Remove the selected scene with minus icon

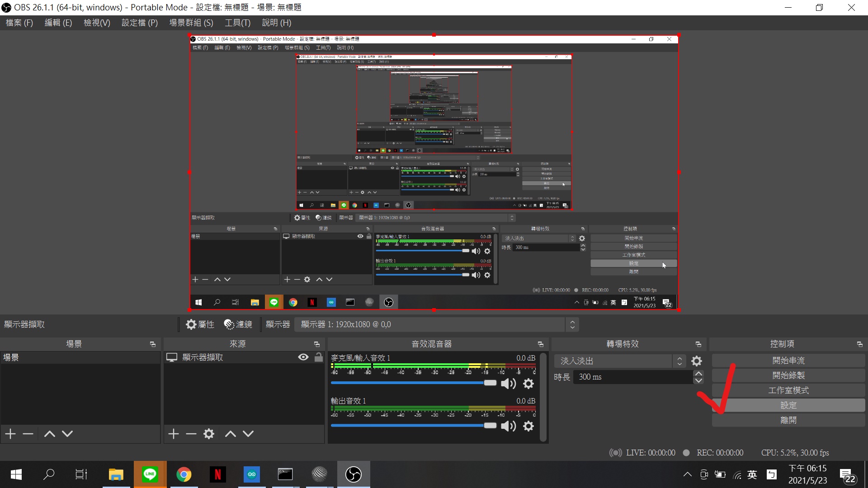click(28, 434)
